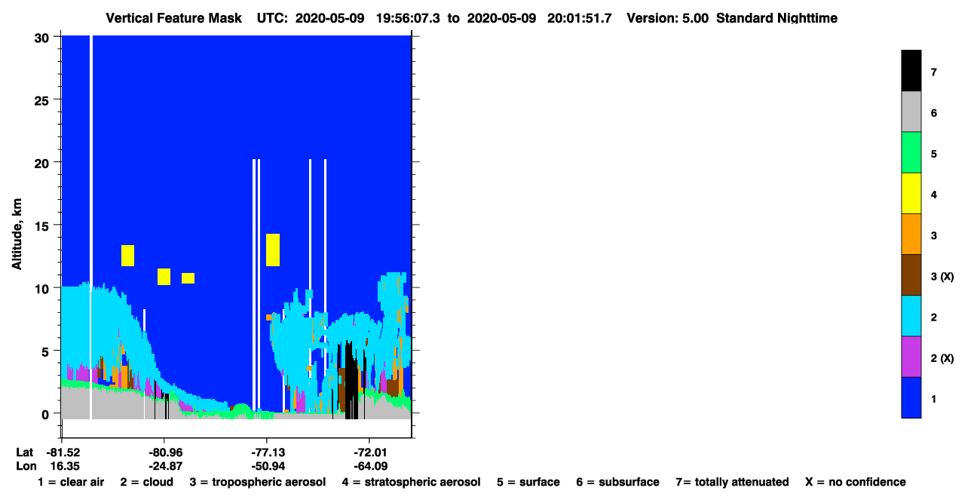Click the 'Lon' row label
This screenshot has height=503, width=980.
tap(25, 466)
